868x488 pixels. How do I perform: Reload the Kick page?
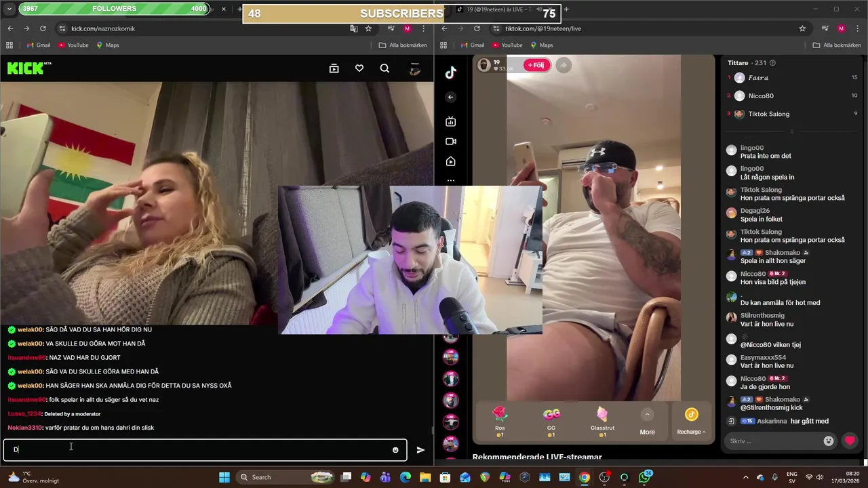pyautogui.click(x=43, y=28)
